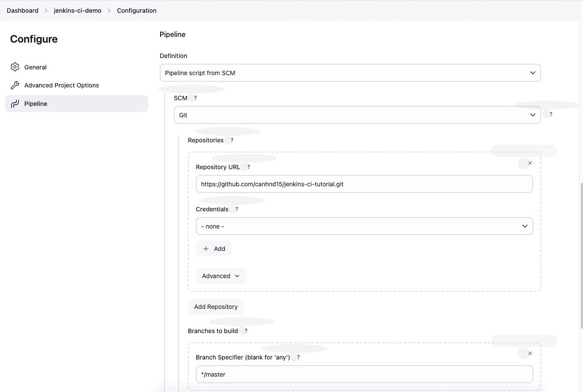
Task: Click the Advanced Project Options wrench icon
Action: pos(15,85)
